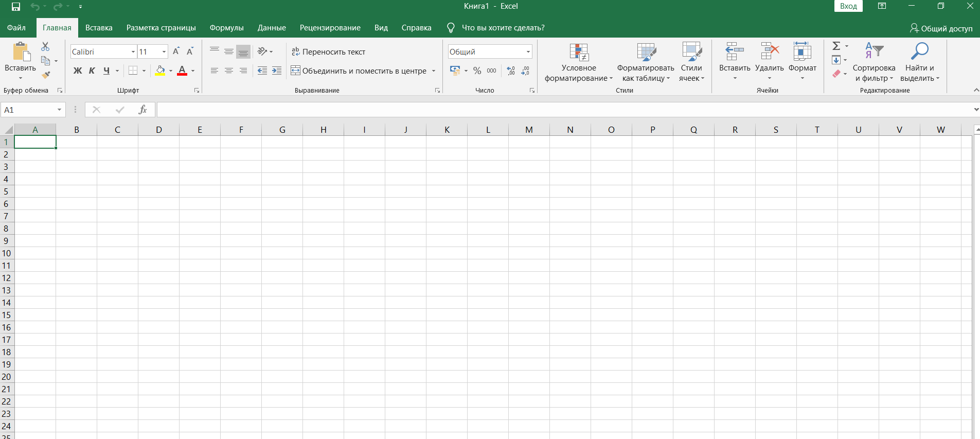Open Форматировать как таблицу gallery
980x439 pixels.
point(646,62)
